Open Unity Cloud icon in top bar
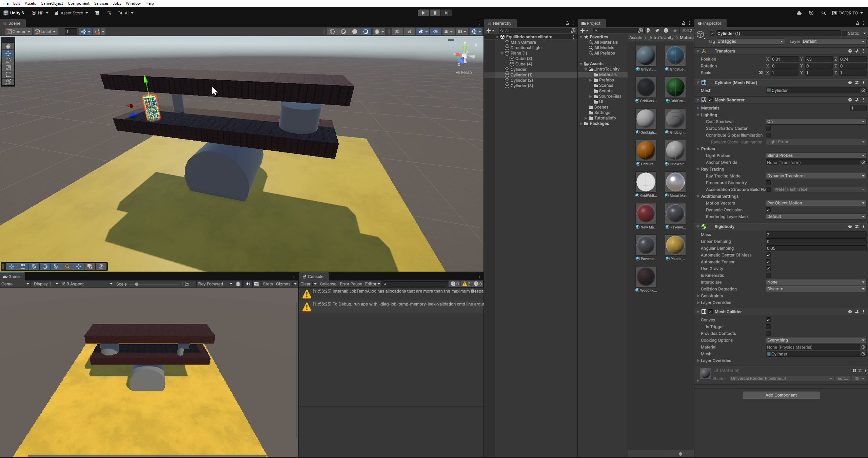The width and height of the screenshot is (868, 458). click(x=799, y=13)
